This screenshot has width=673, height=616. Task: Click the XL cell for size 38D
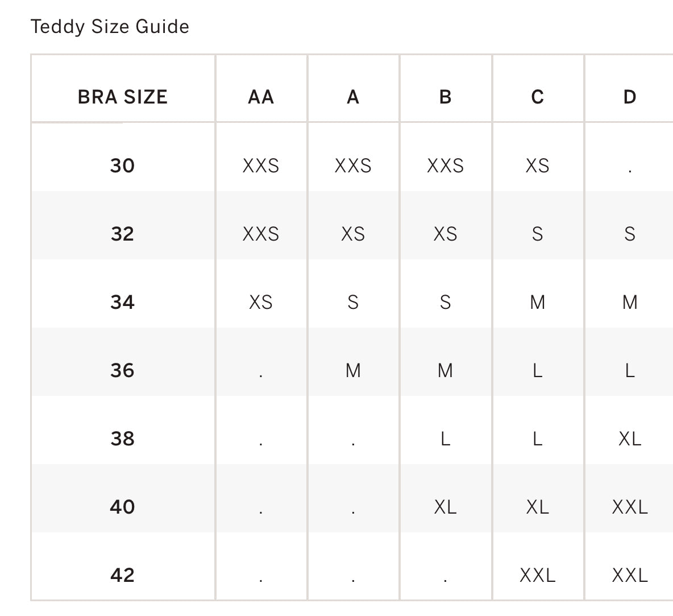pyautogui.click(x=630, y=439)
